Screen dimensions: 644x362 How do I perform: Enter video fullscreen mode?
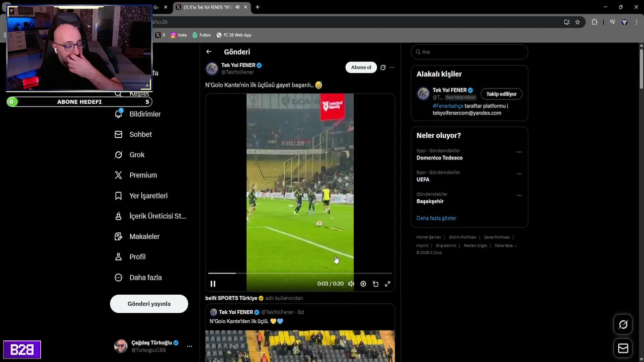click(387, 284)
